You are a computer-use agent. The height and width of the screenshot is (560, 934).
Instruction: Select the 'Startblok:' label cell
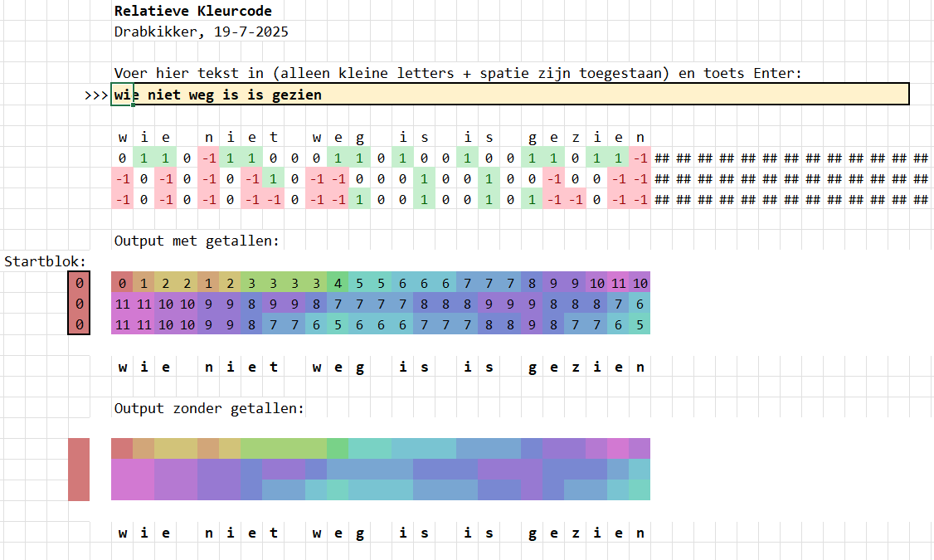[x=45, y=261]
